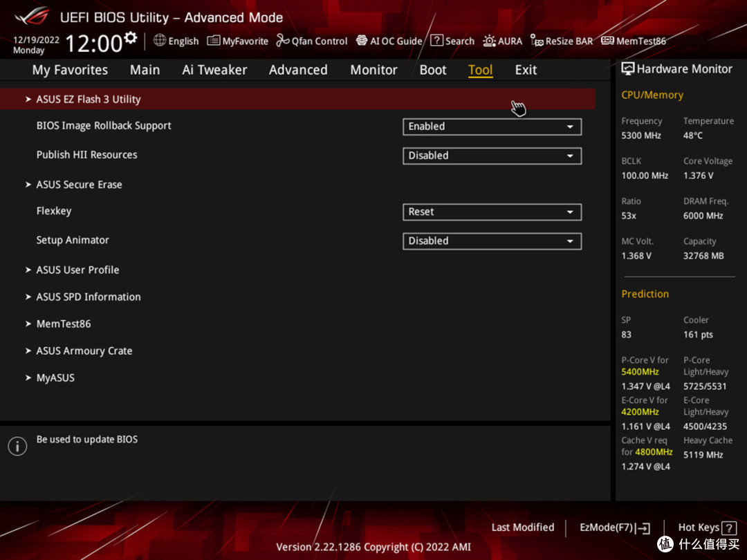747x560 pixels.
Task: Click the yellow 4200MHz E-Core value
Action: 640,412
